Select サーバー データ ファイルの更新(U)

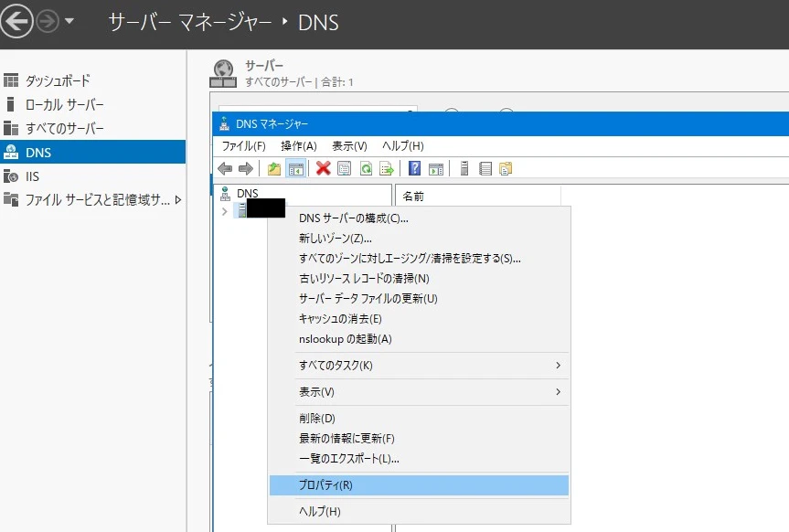[x=419, y=299]
